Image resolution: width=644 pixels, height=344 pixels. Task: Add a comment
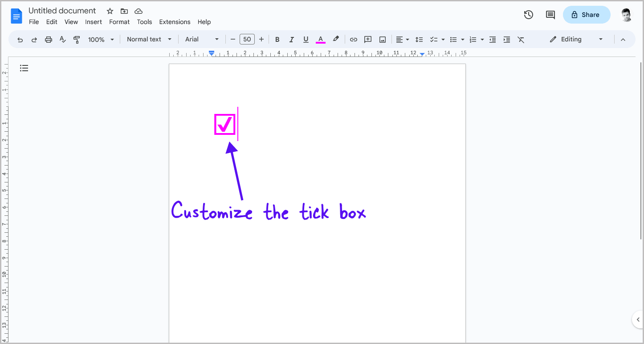tap(367, 39)
